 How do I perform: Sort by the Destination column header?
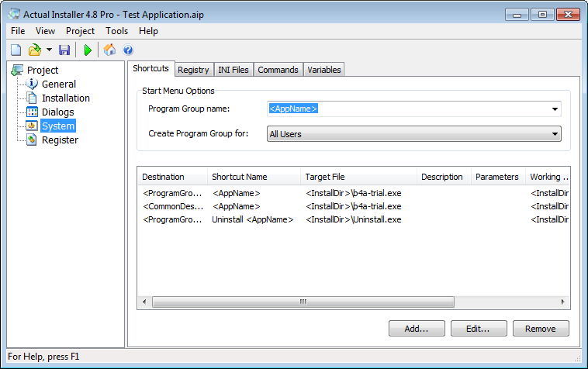point(172,177)
